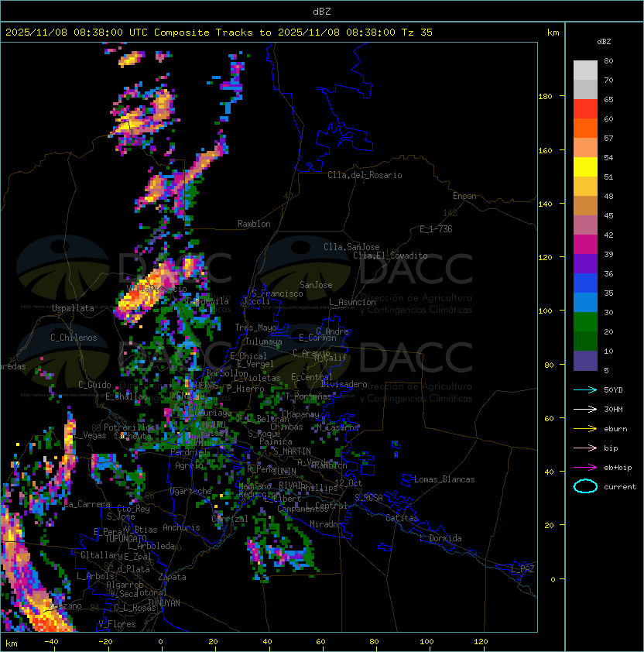Select the red 60-65 dBZ legend swatch
This screenshot has width=644, height=652.
tap(585, 109)
